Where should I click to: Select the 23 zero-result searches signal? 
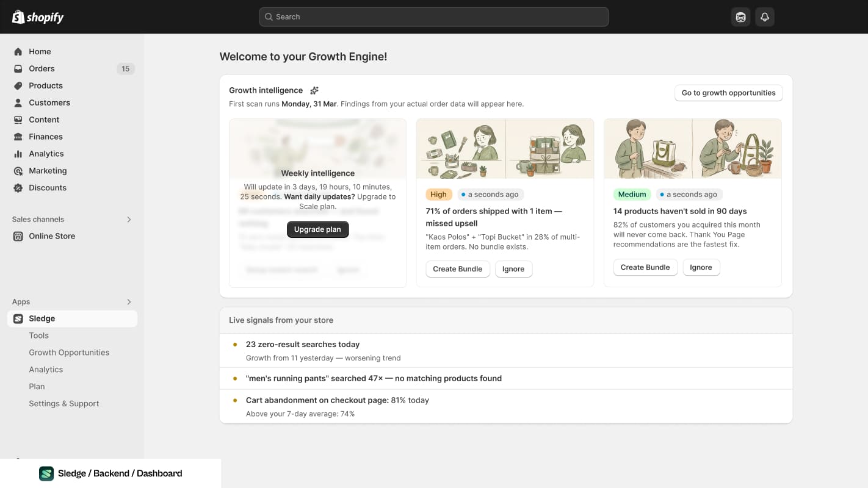click(505, 351)
